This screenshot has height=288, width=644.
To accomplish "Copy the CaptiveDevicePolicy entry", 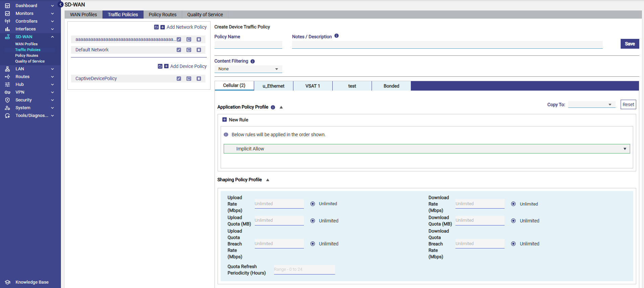I will 189,79.
